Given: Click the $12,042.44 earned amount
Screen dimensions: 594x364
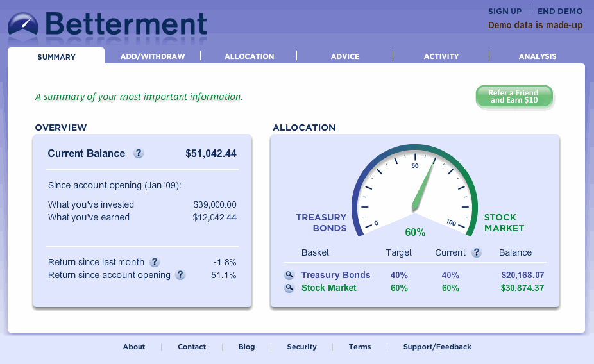Looking at the screenshot, I should [214, 218].
